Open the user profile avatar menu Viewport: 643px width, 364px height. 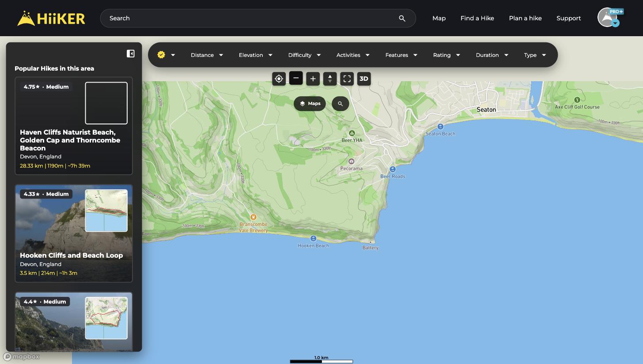(x=607, y=18)
